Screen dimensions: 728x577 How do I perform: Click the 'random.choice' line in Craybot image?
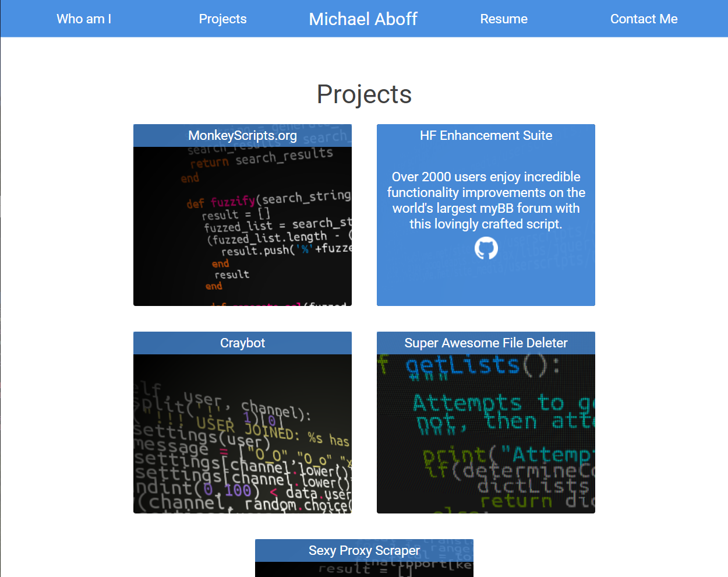tap(297, 504)
